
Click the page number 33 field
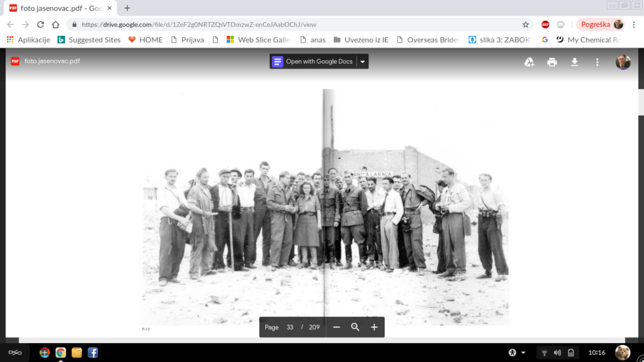click(290, 327)
